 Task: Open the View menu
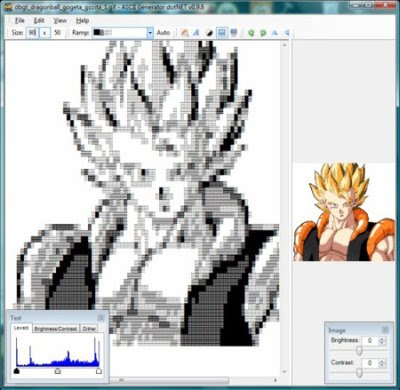60,21
